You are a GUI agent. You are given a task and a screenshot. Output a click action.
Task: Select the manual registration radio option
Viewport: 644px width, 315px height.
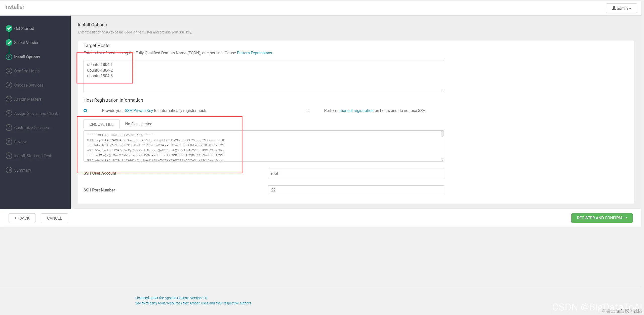[x=307, y=111]
